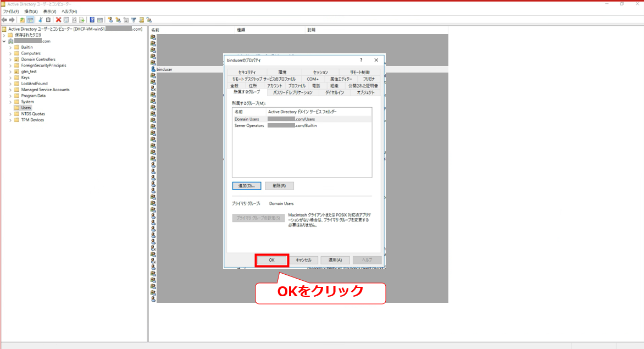Click the Export List toolbar icon
The width and height of the screenshot is (644, 349).
82,20
